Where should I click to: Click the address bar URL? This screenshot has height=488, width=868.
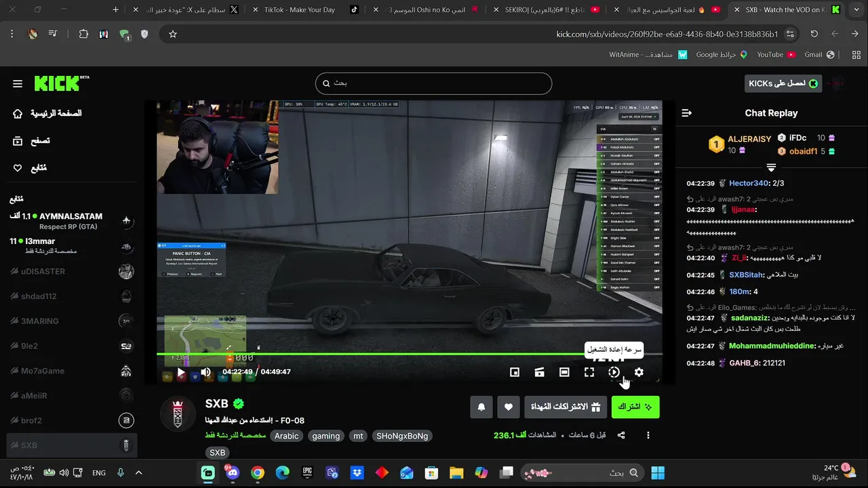click(667, 34)
